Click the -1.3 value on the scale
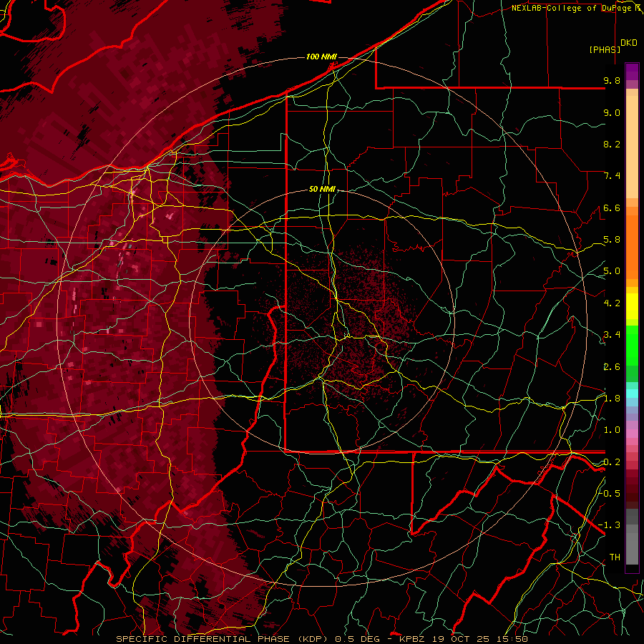Image resolution: width=644 pixels, height=644 pixels. 609,525
